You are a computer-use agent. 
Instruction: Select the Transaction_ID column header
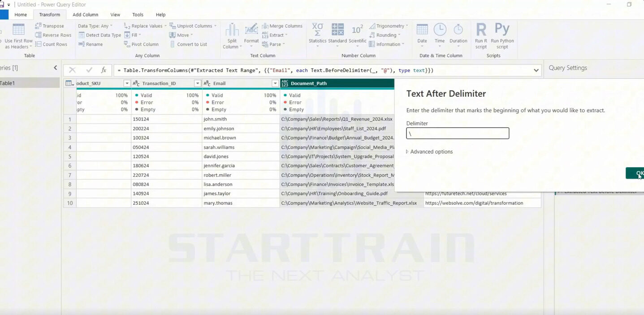(166, 83)
